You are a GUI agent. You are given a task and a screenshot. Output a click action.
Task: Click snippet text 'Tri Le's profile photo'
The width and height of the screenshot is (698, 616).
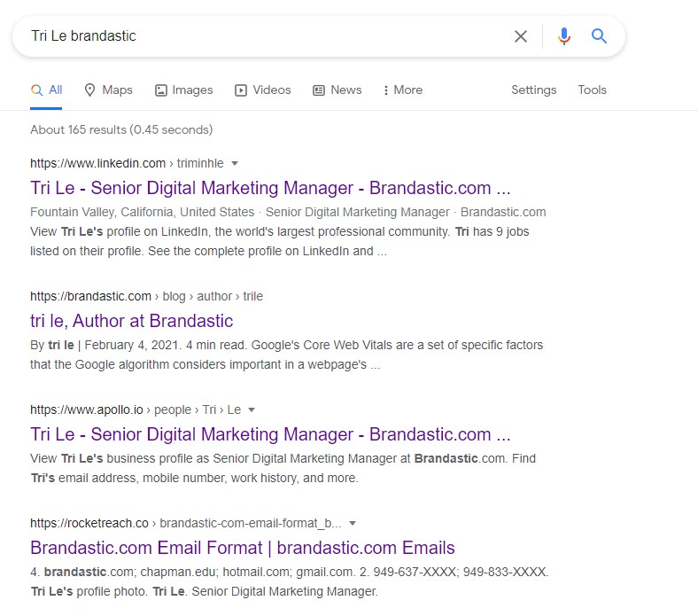pos(89,591)
